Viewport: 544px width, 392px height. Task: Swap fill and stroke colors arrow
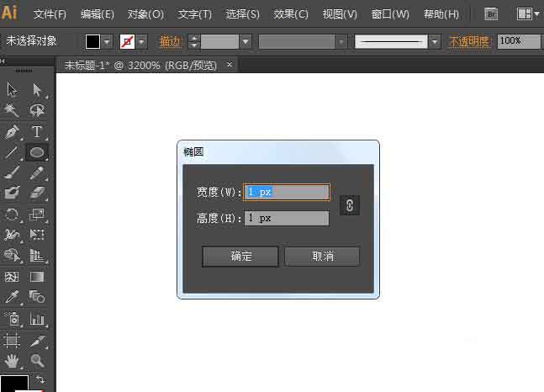(40, 379)
